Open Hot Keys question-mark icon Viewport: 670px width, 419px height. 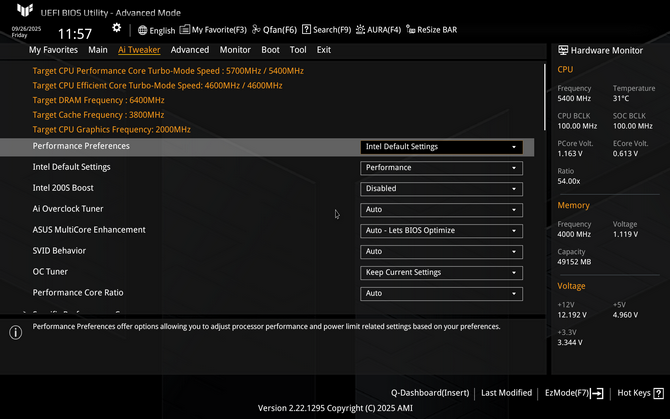[x=659, y=393]
